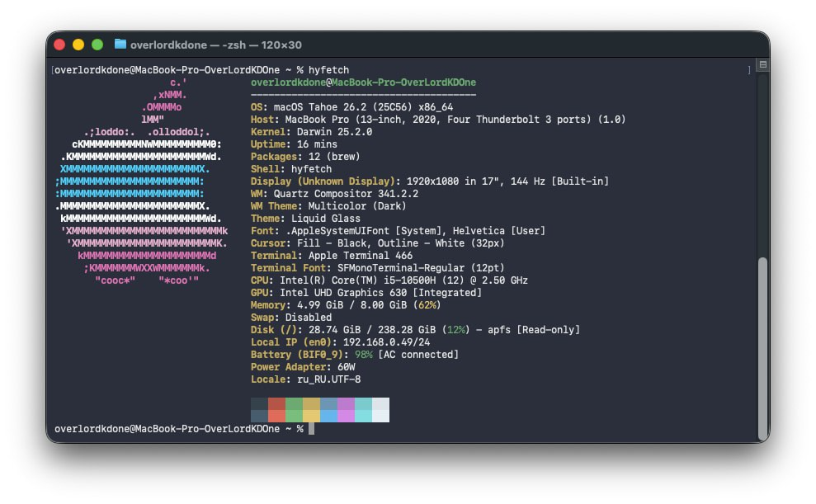Click the window title 'overlordkdone — -zsh — 120×30'

click(215, 45)
